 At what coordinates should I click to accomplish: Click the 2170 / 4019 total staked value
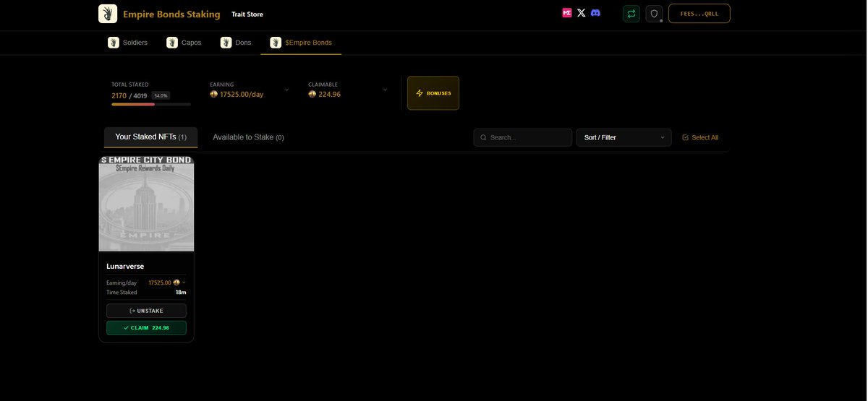(129, 95)
